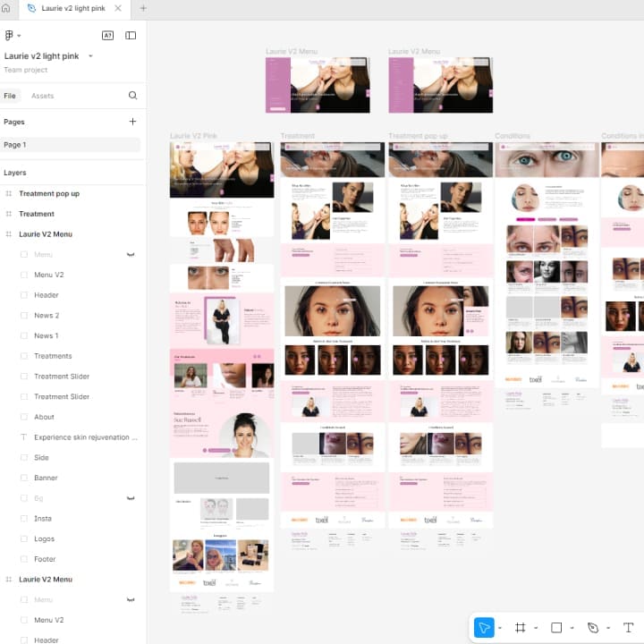Switch to the File tab

click(x=10, y=96)
